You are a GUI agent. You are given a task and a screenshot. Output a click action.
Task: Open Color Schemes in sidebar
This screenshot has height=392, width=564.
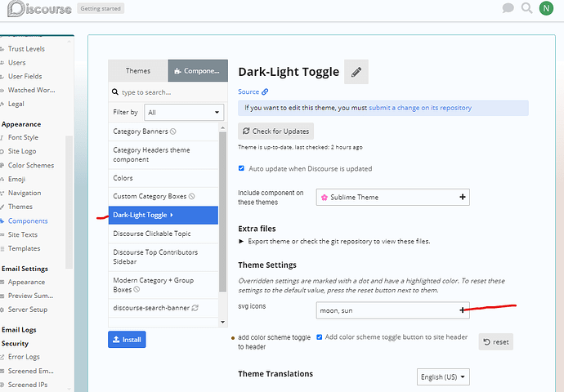tap(31, 165)
